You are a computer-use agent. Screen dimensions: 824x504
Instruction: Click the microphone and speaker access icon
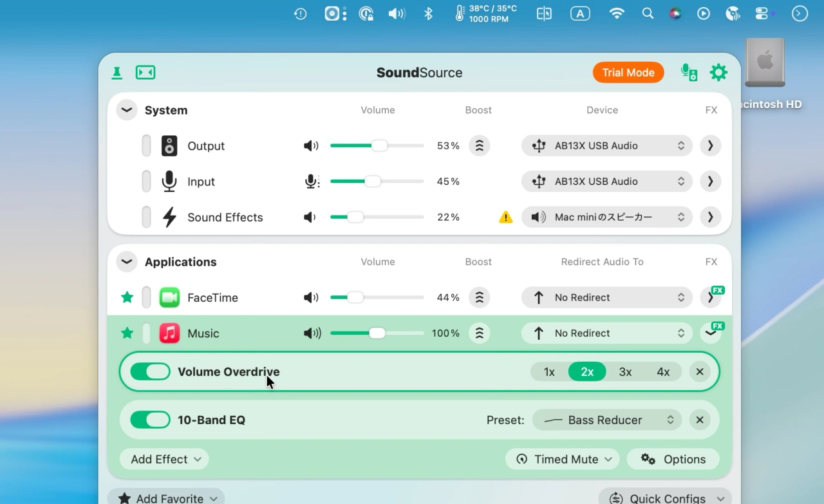coord(689,73)
